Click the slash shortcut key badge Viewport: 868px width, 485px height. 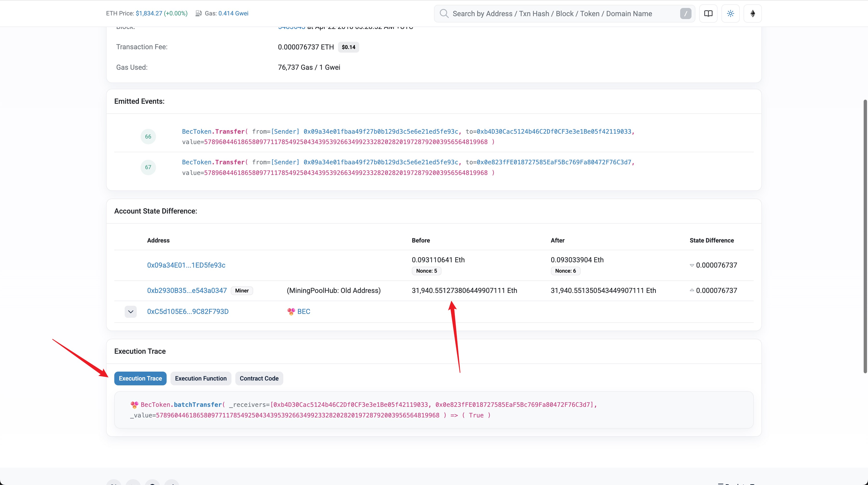tap(686, 14)
